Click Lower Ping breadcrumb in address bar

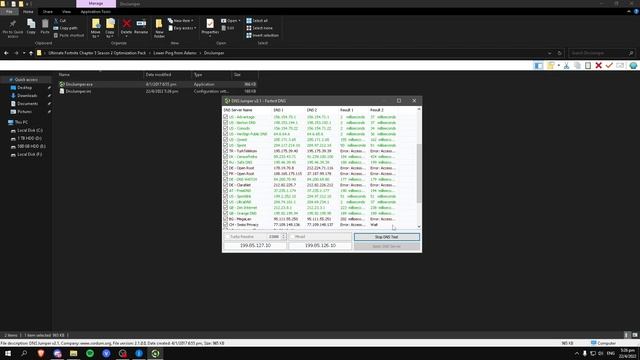pyautogui.click(x=175, y=53)
